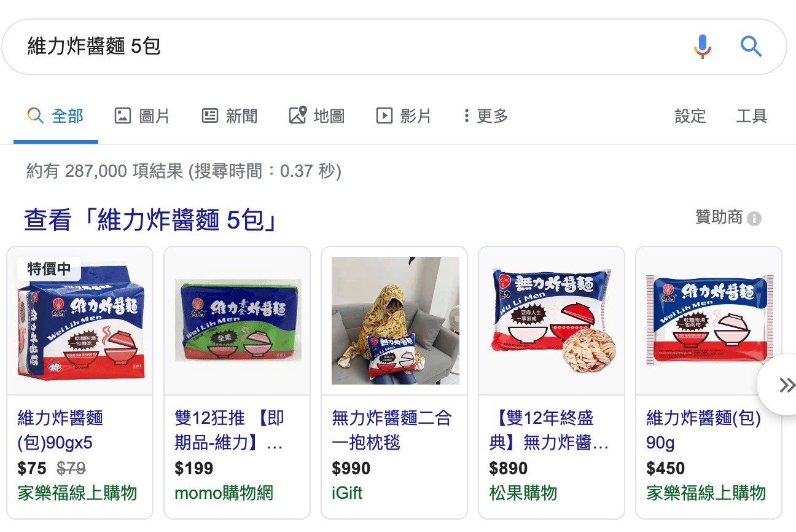Open 【雙12年終盛典】無力炸醬 product link
The width and height of the screenshot is (796, 532).
549,430
